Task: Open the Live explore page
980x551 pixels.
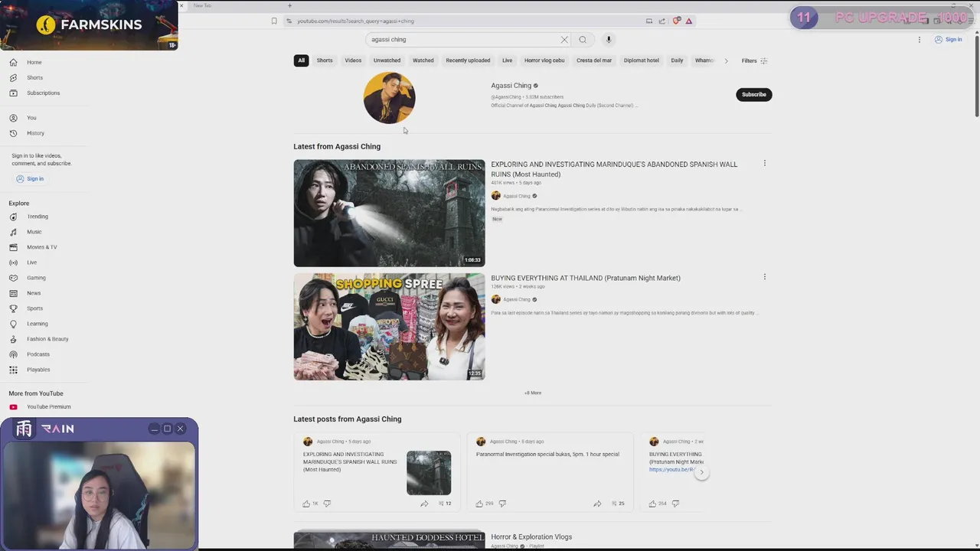Action: pos(31,262)
